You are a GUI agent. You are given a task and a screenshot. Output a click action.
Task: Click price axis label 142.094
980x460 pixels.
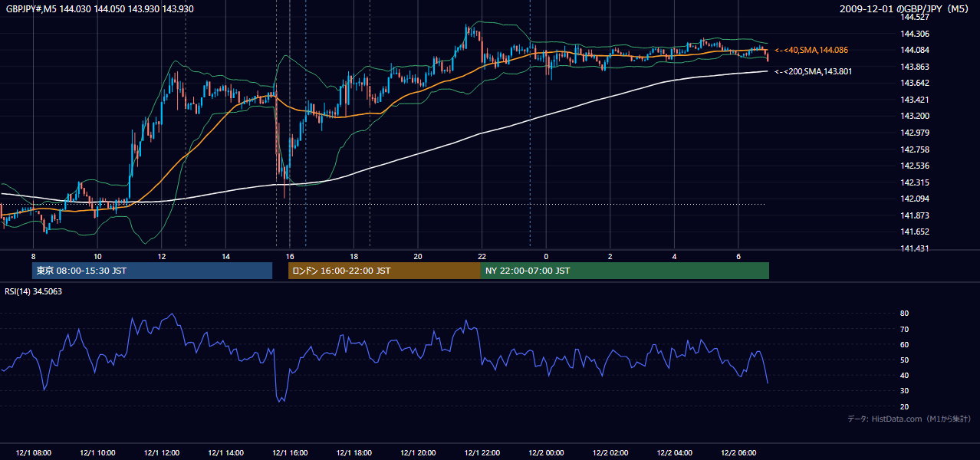[x=915, y=199]
